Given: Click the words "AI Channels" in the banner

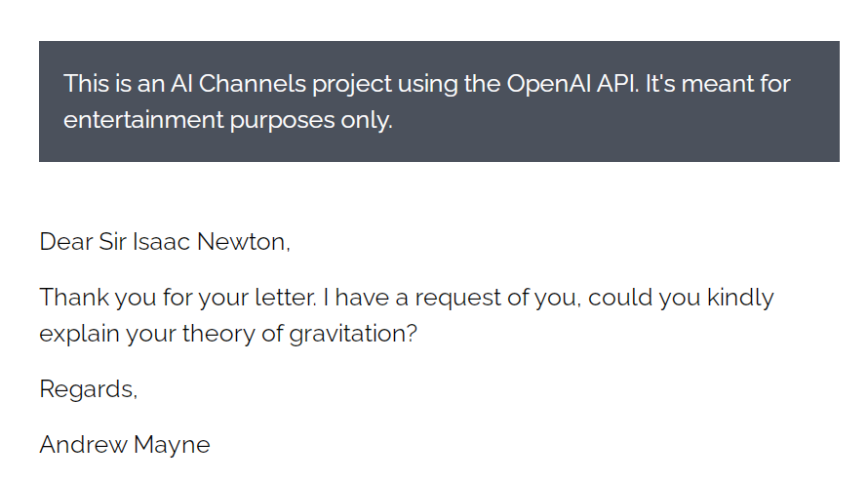Looking at the screenshot, I should 238,84.
